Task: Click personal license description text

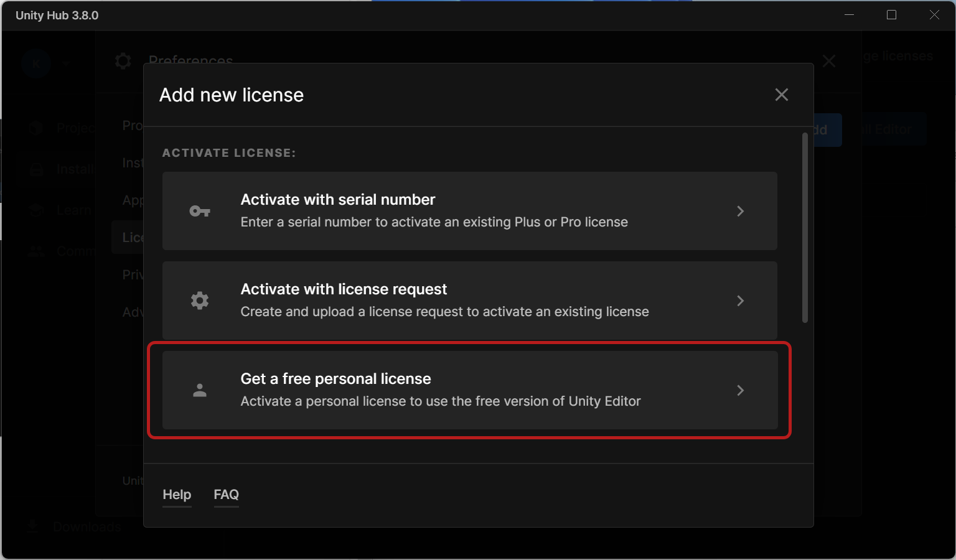Action: click(x=441, y=401)
